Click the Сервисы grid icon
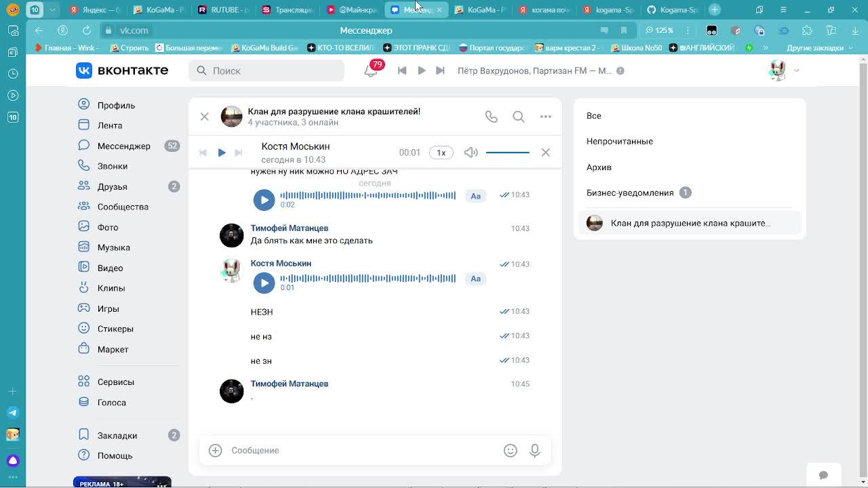 coord(84,382)
